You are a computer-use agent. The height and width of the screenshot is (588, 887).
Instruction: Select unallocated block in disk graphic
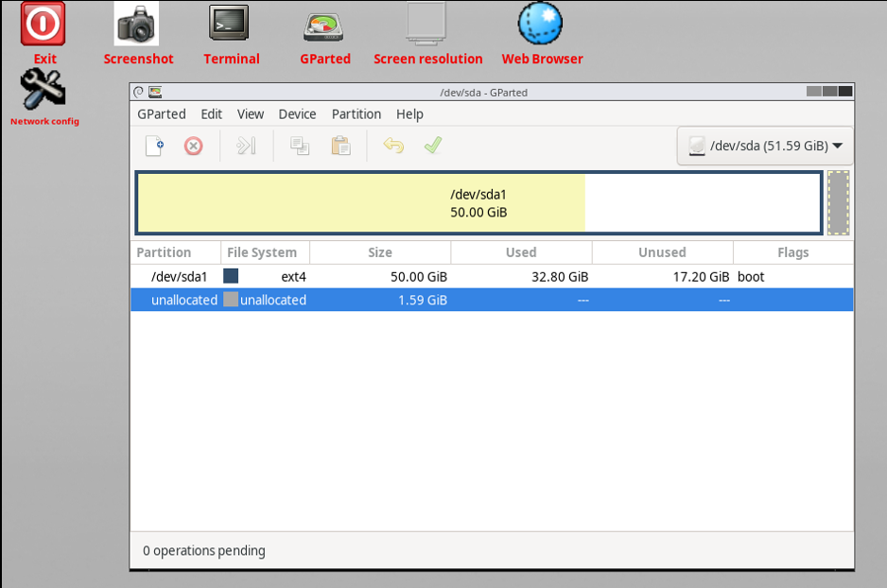[x=838, y=203]
